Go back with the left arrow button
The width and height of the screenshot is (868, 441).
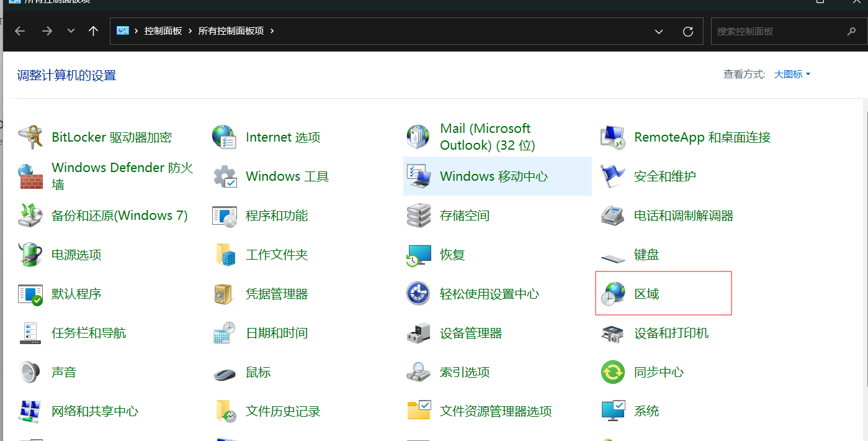click(20, 31)
